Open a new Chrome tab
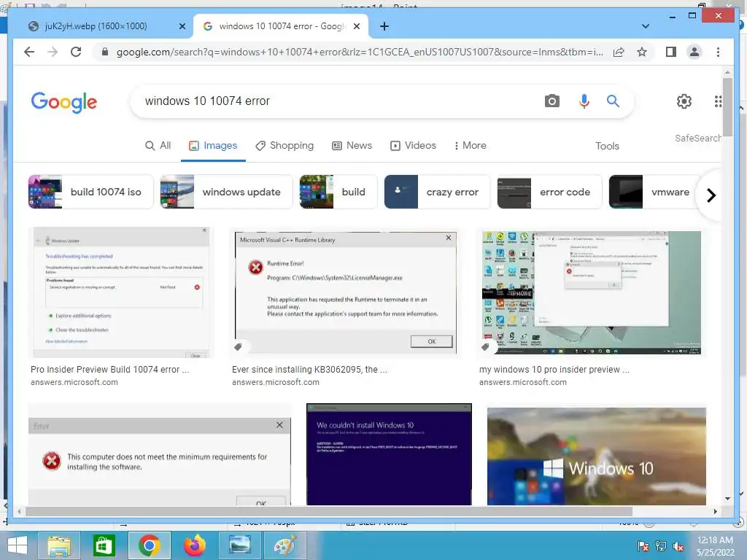Image resolution: width=747 pixels, height=560 pixels. 384,26
